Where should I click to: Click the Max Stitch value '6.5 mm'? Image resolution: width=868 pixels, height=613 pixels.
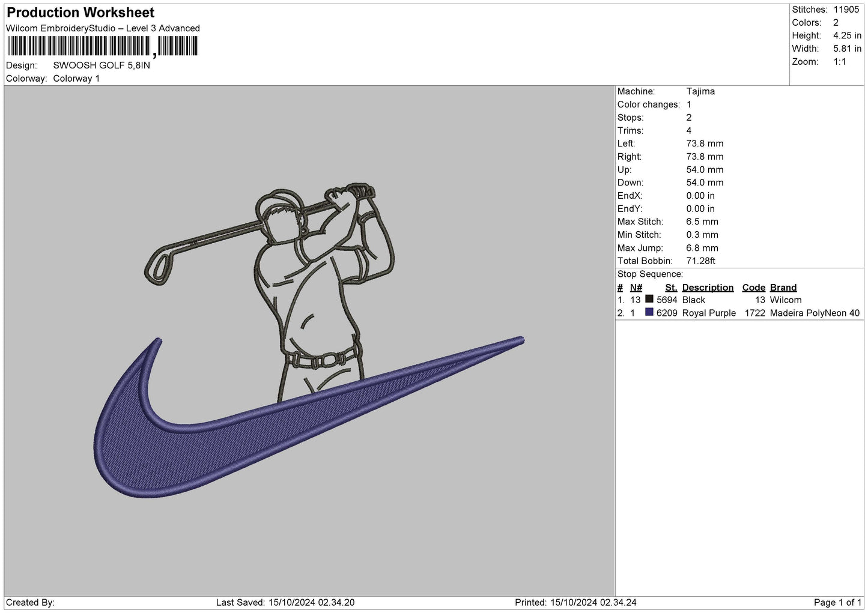point(702,222)
